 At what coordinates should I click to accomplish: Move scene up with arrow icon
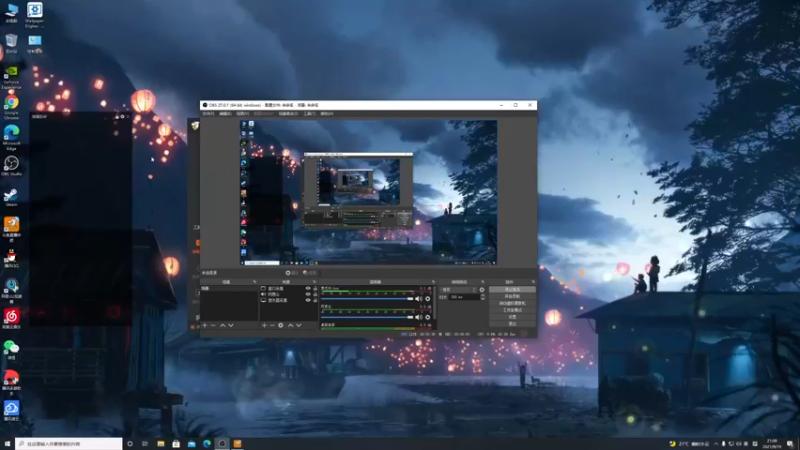click(x=222, y=325)
